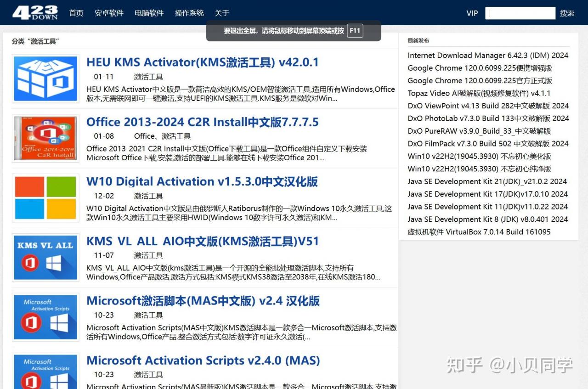The width and height of the screenshot is (588, 389).
Task: Click the Office C2R Install description text
Action: click(227, 153)
